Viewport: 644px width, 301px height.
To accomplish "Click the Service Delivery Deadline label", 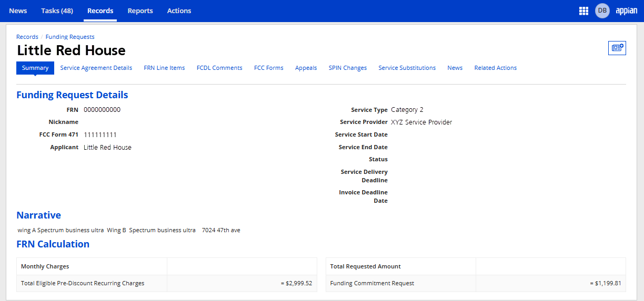I will pos(364,176).
